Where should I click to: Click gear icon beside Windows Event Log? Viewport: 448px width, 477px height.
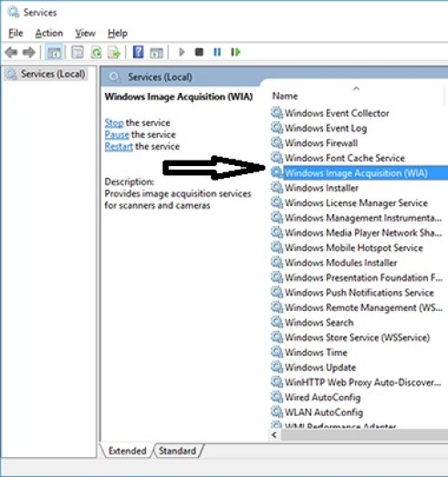[276, 128]
